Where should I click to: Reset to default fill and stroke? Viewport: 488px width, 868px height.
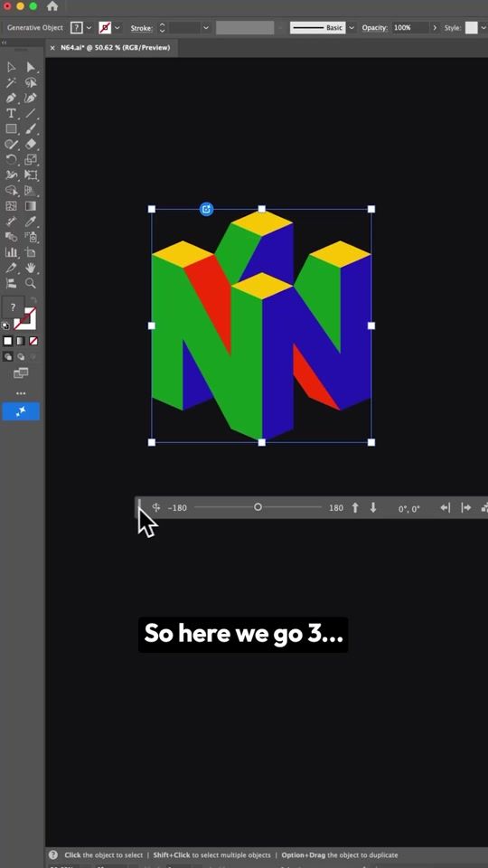click(x=5, y=326)
